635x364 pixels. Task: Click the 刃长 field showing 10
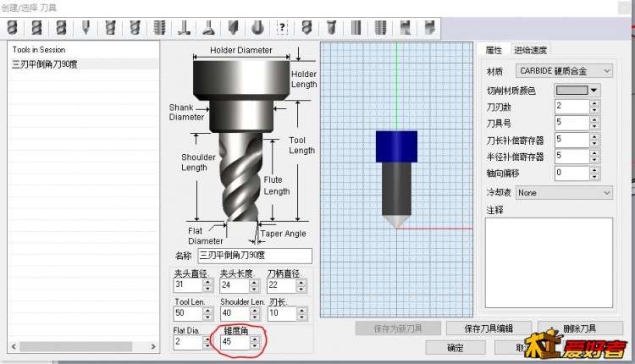pos(282,313)
